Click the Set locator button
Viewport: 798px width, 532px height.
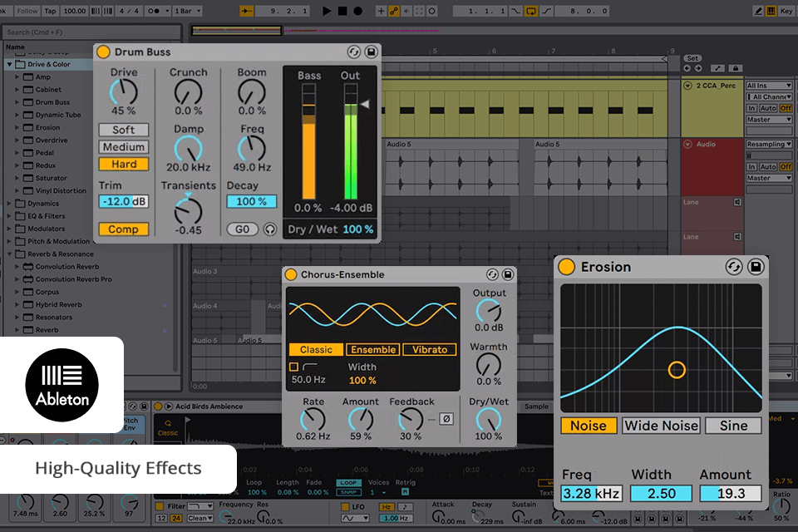[x=692, y=58]
